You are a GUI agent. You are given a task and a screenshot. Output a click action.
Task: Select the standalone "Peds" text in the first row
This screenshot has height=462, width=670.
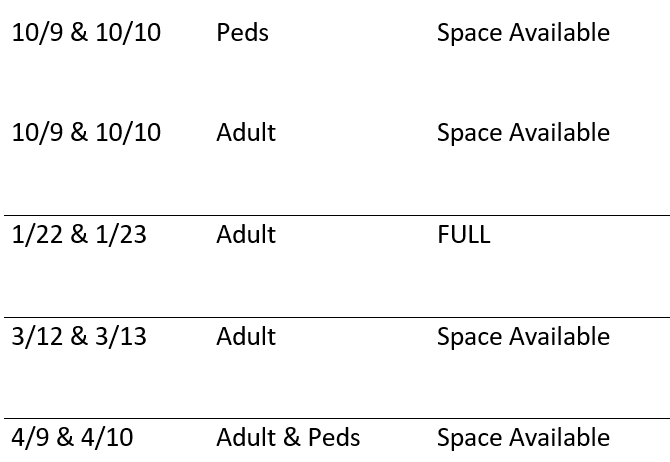[x=242, y=32]
